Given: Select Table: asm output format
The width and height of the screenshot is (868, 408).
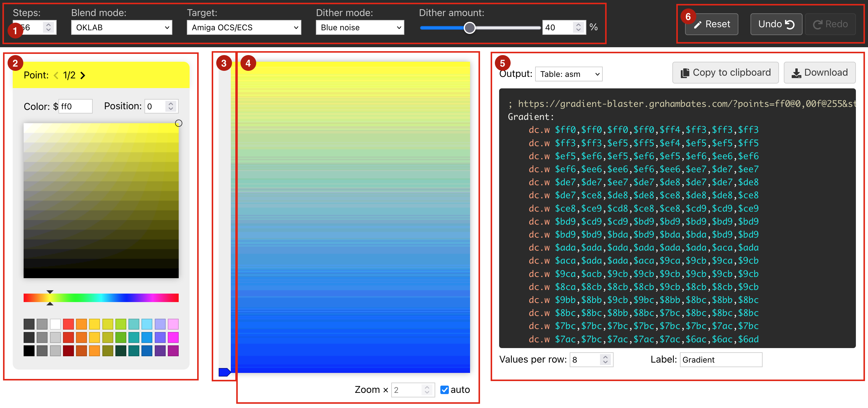Looking at the screenshot, I should click(x=568, y=74).
